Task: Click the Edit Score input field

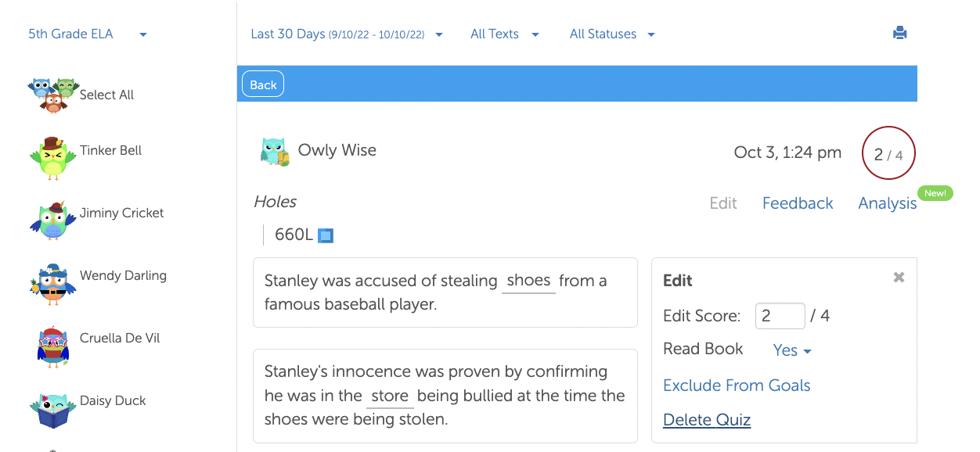Action: 780,316
